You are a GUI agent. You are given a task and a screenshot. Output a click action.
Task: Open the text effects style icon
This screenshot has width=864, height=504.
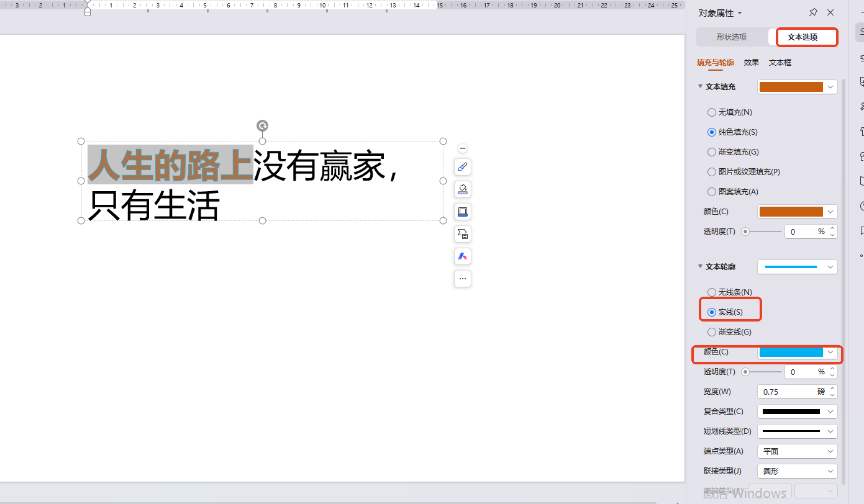pos(462,234)
